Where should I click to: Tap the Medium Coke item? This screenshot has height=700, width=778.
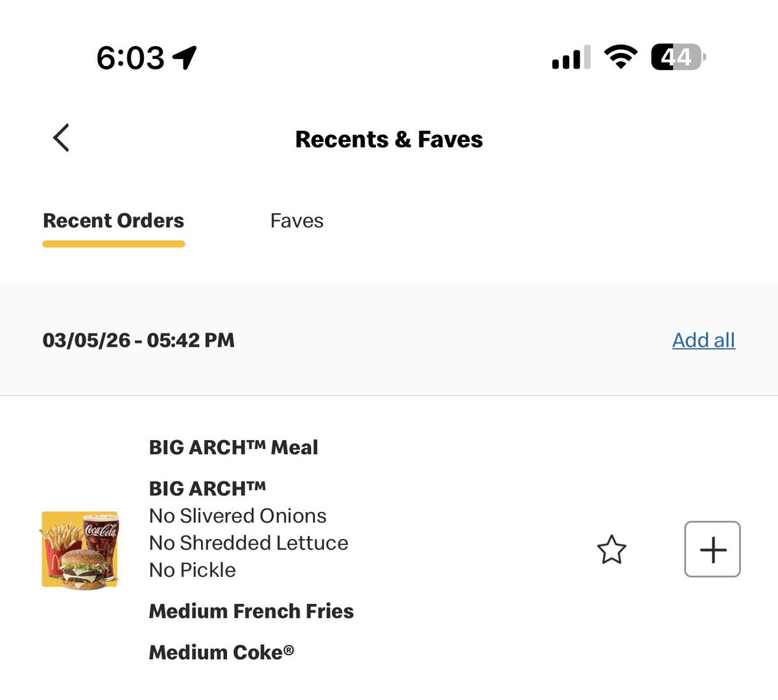point(221,652)
